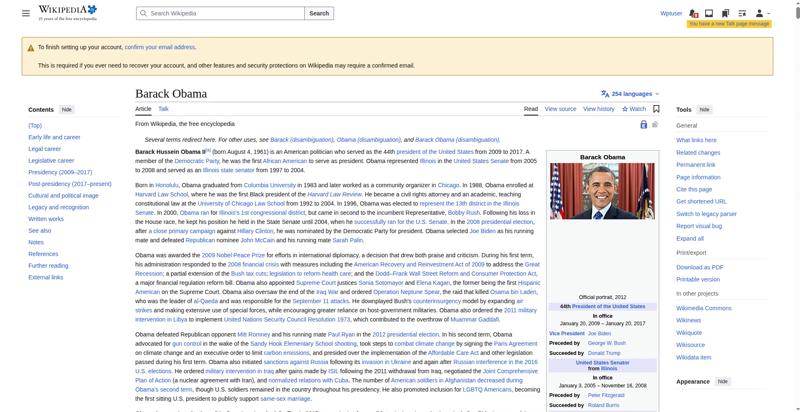Focus the Search Wikipedia input field
The image size is (800, 412).
point(220,13)
